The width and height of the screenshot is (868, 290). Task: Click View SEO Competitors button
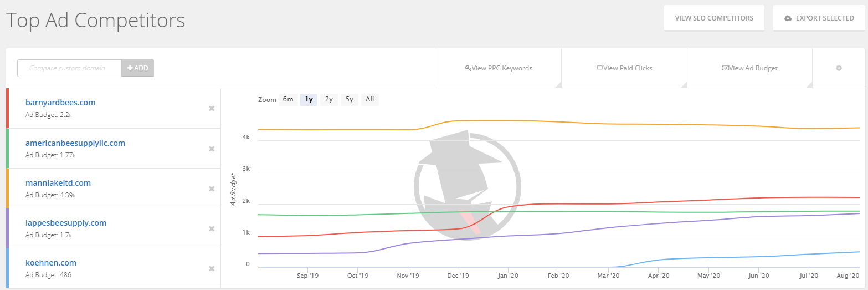tap(714, 18)
